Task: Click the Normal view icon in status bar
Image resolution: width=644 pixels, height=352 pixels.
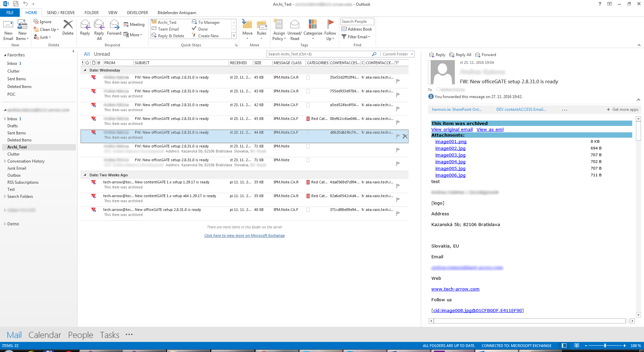Action: point(564,346)
